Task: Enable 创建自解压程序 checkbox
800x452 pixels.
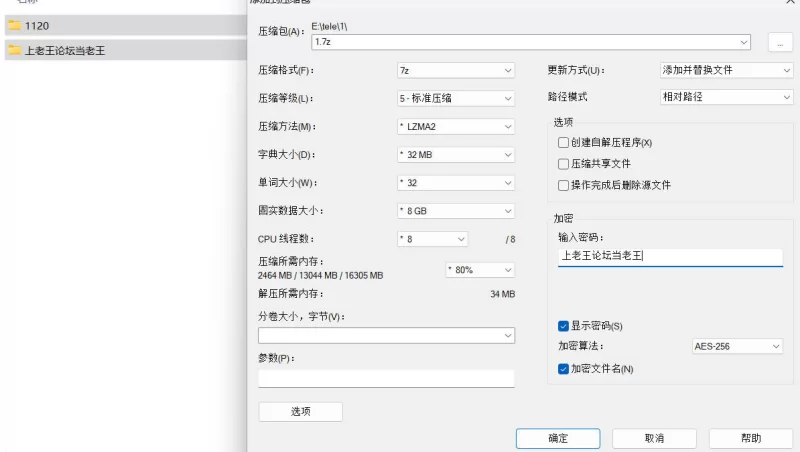Action: click(564, 143)
